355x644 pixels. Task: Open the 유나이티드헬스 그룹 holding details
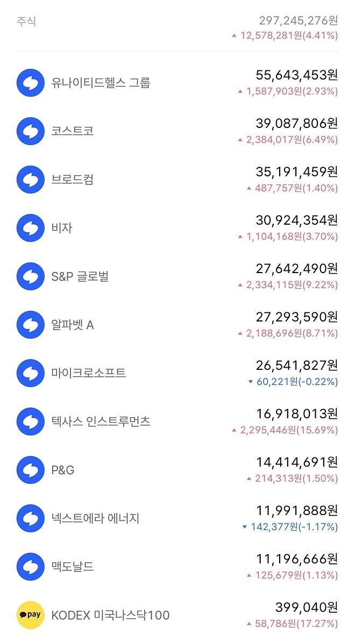(177, 82)
